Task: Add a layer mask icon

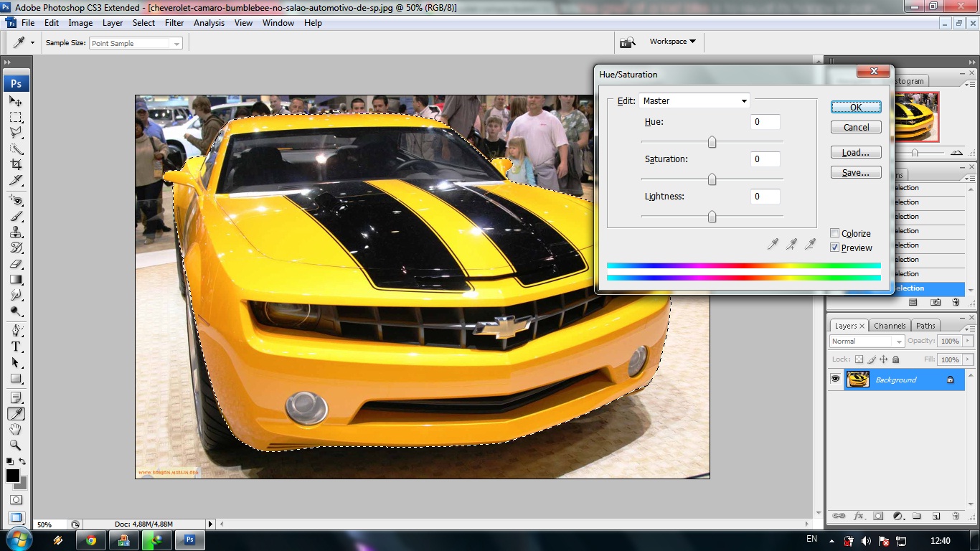Action: [878, 516]
